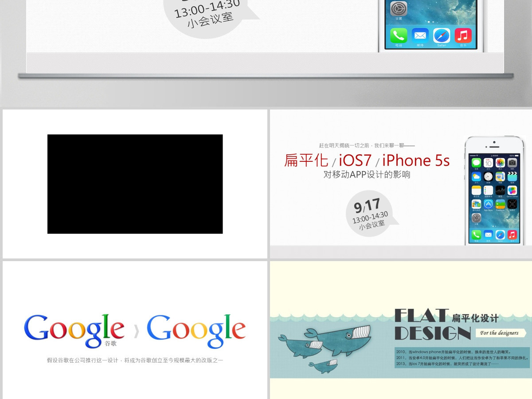
Task: Tap dock Music icon on the iPhone 5s thumbnail
Action: pyautogui.click(x=512, y=235)
